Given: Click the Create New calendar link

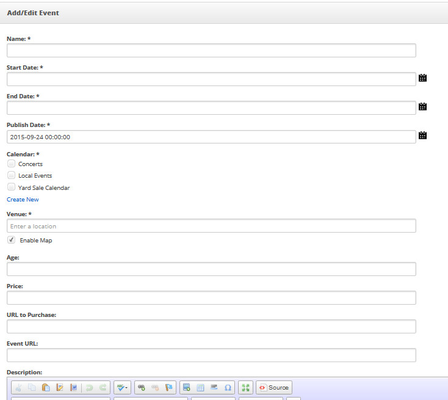Looking at the screenshot, I should (x=23, y=199).
